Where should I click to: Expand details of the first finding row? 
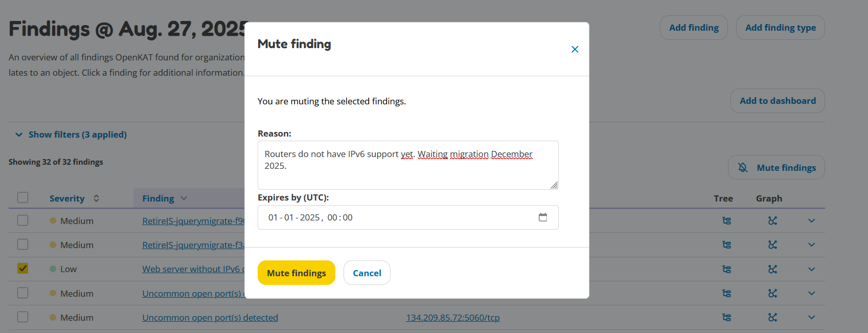(x=811, y=221)
